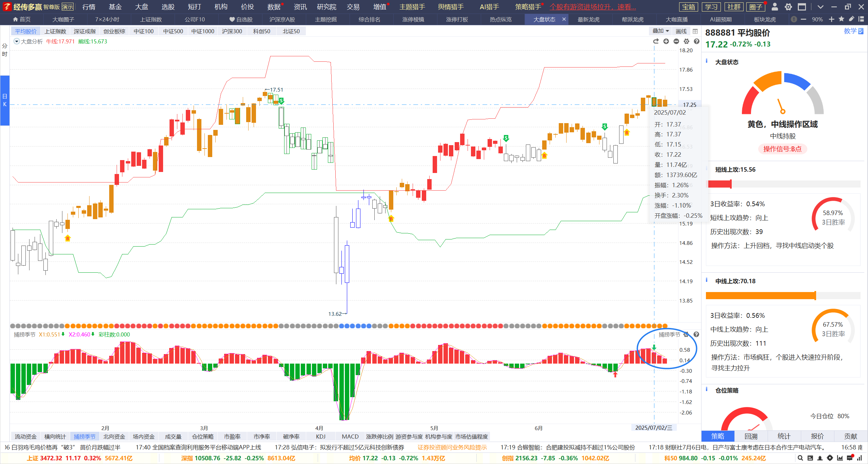
Task: Click the 画线 drawing button
Action: pos(681,31)
